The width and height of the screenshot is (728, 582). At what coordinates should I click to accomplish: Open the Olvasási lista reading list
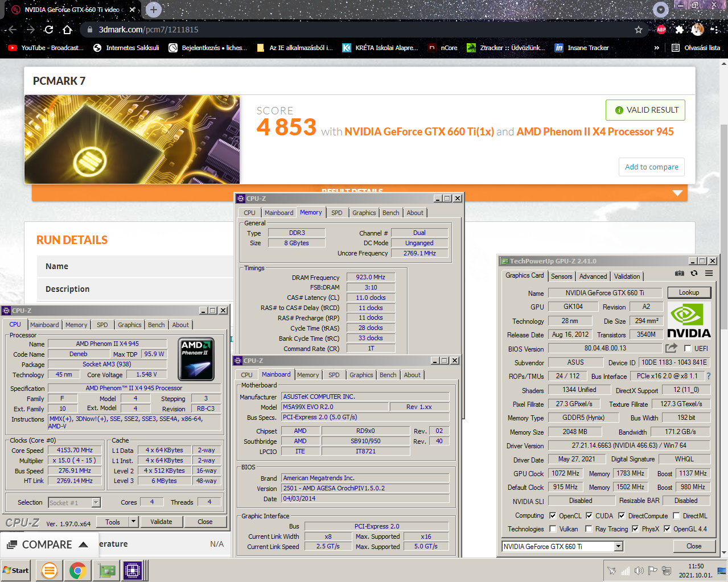pos(696,48)
